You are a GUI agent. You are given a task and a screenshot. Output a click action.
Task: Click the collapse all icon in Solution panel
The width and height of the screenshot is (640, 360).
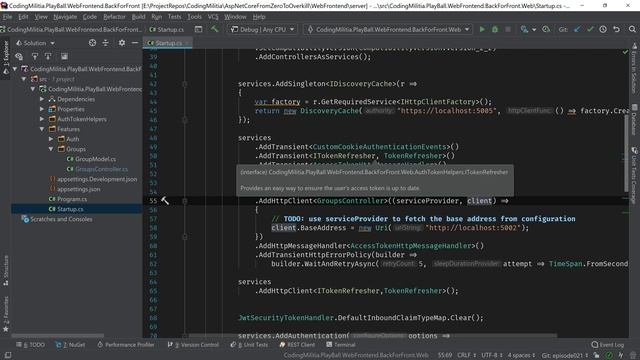click(106, 43)
